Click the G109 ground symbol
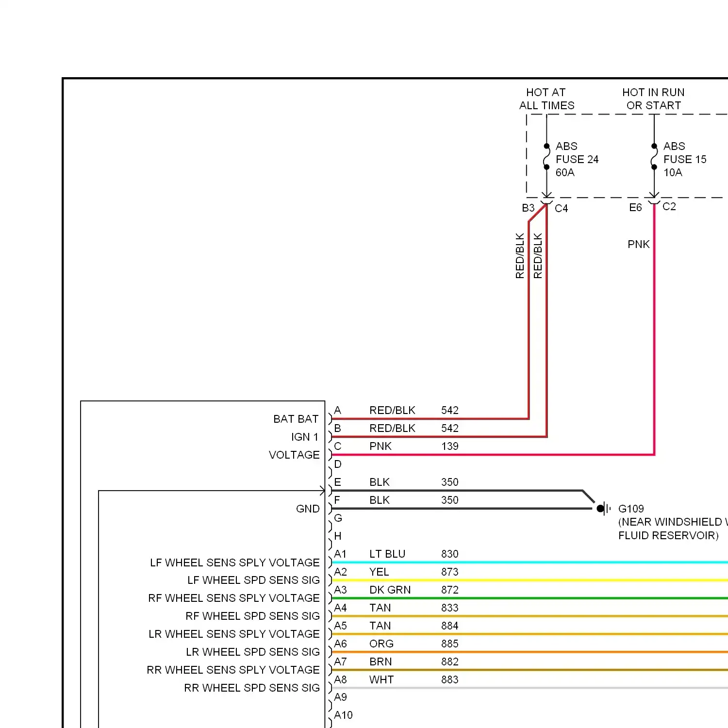728x728 pixels. point(604,508)
